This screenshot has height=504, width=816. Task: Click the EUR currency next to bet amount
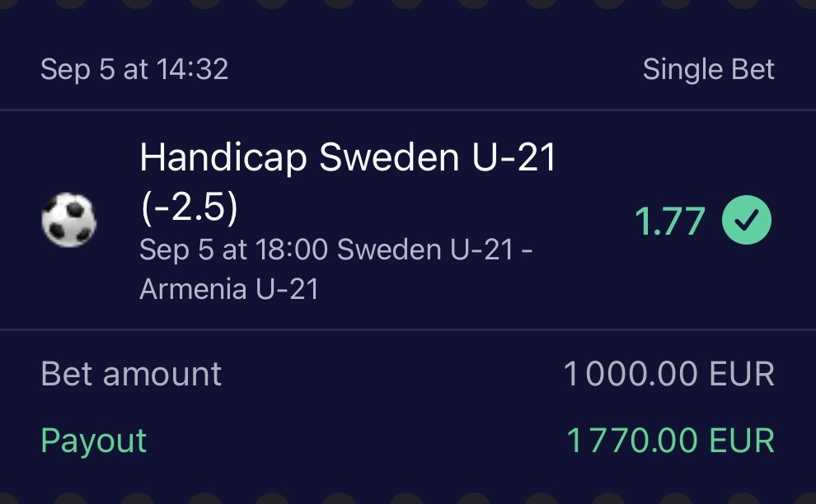tap(741, 375)
